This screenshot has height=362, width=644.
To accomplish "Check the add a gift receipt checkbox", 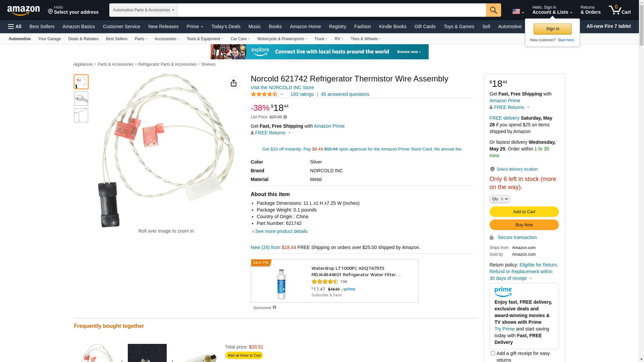I will tap(493, 353).
